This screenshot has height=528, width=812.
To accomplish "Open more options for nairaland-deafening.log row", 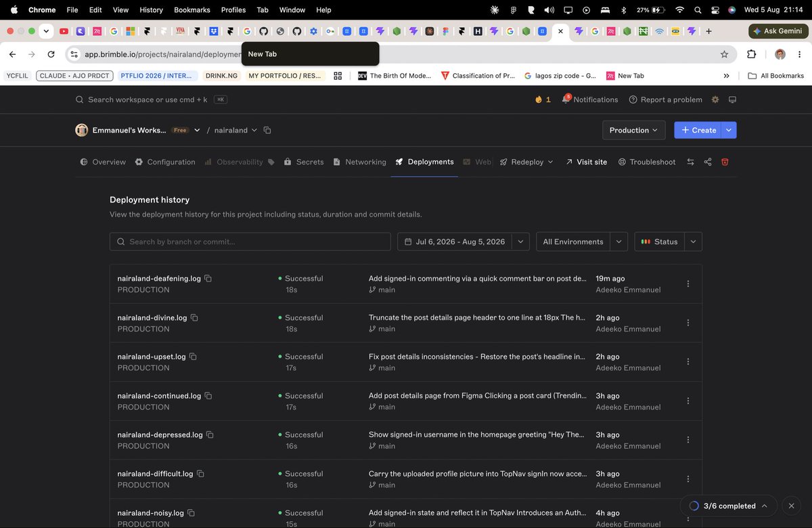I will (x=688, y=284).
